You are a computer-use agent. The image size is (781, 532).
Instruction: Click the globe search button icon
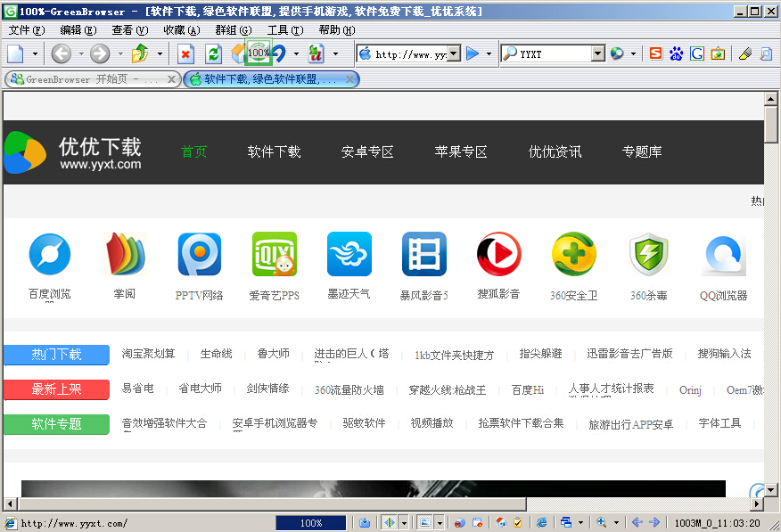tap(617, 53)
